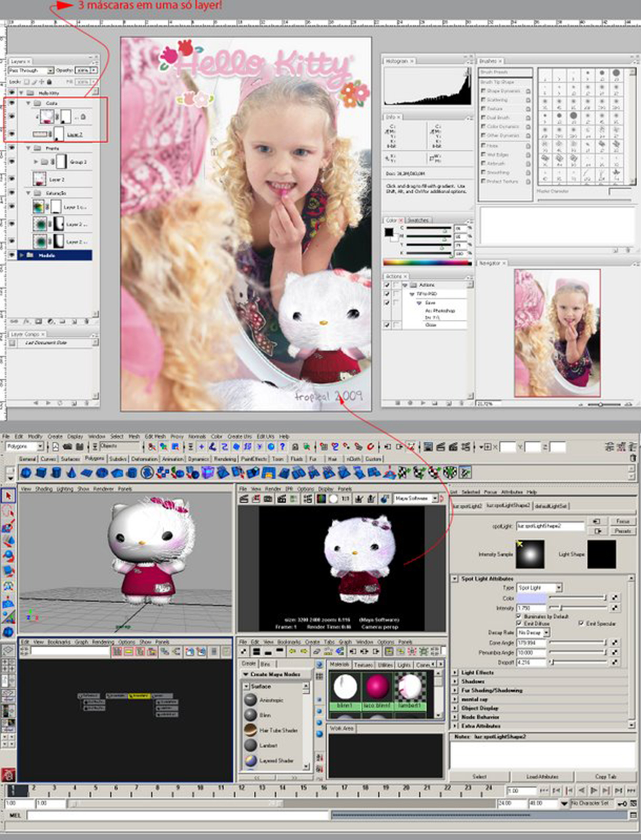Click the spotLight name input field
This screenshot has height=840, width=641.
[x=550, y=526]
